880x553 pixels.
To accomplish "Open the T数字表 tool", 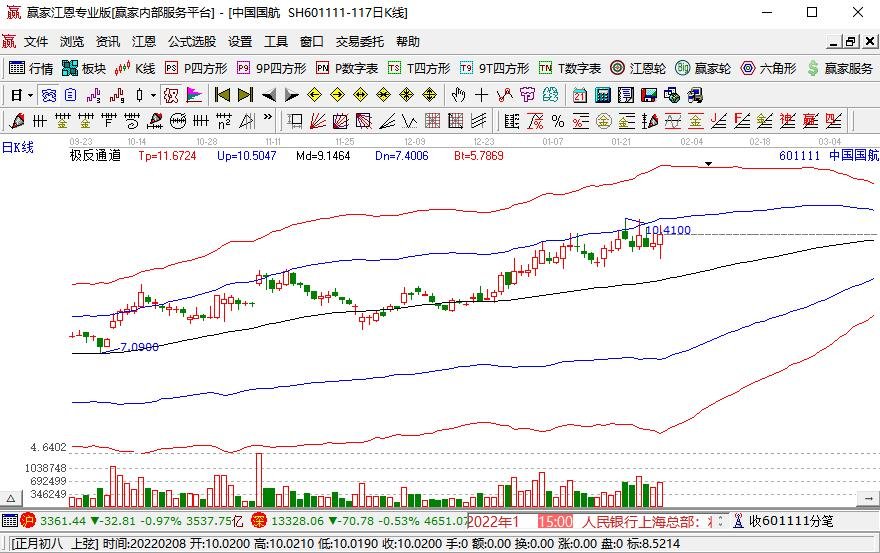I will [570, 68].
